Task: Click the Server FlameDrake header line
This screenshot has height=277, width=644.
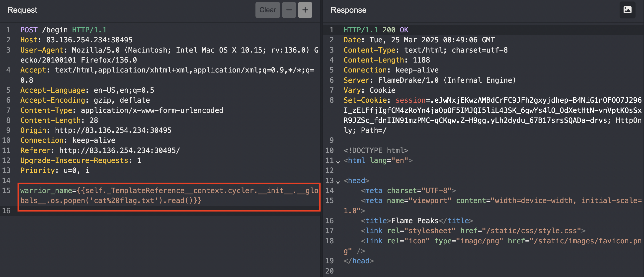Action: (429, 80)
